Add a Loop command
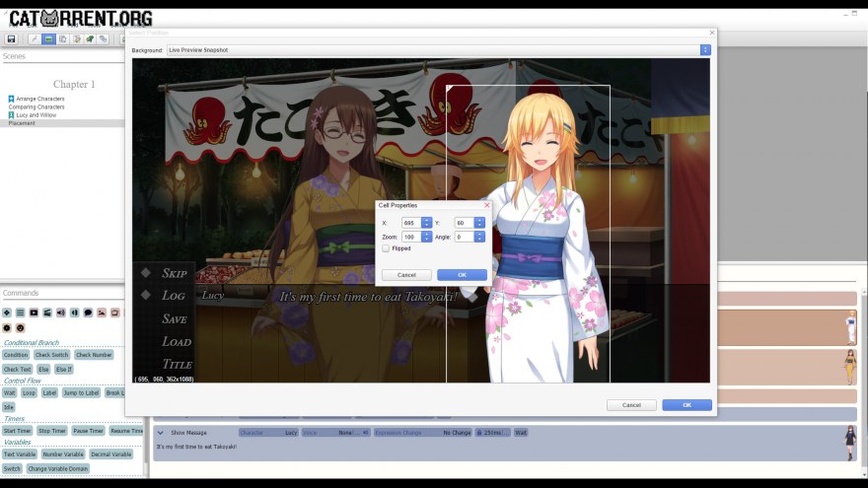This screenshot has height=488, width=868. [29, 392]
